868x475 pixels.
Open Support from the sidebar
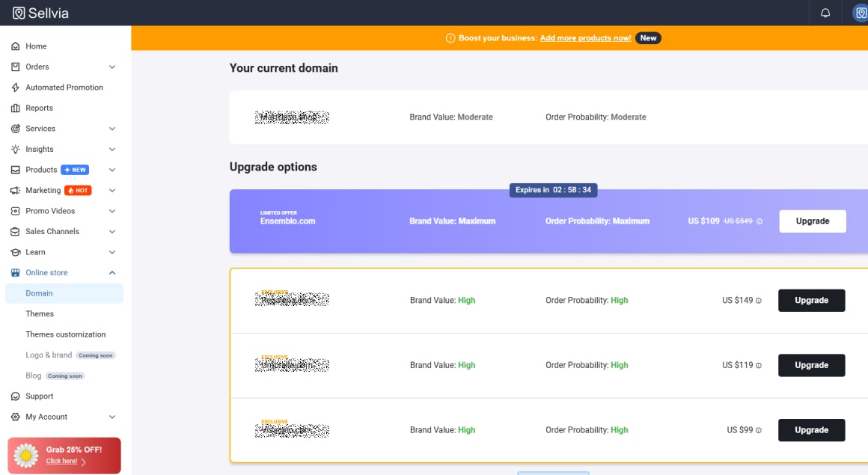point(37,396)
